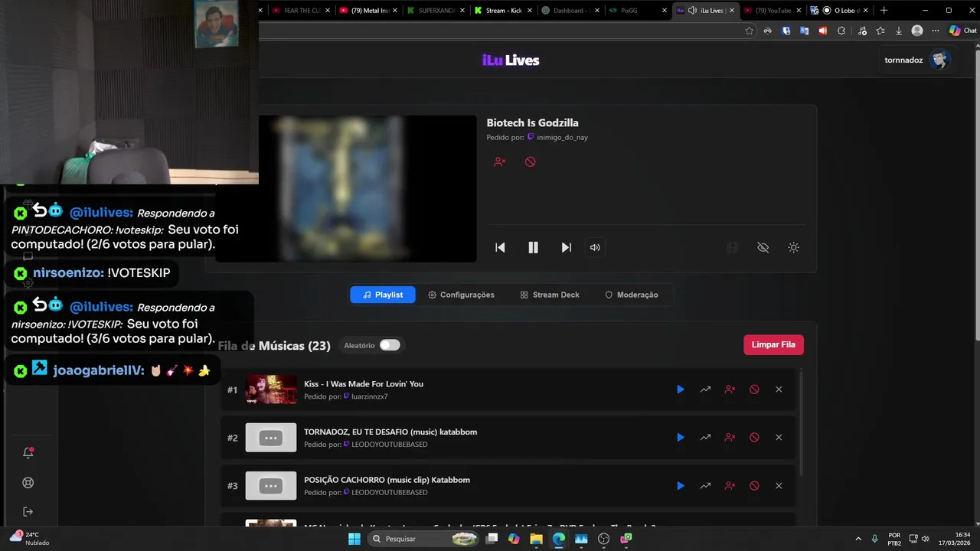
Task: Go to the iLu Lives home logo
Action: [x=511, y=60]
